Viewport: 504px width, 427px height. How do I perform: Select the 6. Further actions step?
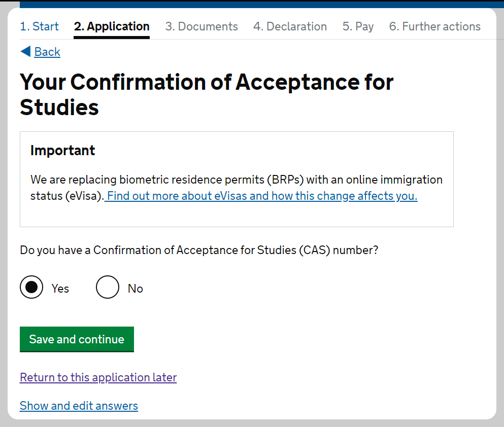[x=434, y=26]
